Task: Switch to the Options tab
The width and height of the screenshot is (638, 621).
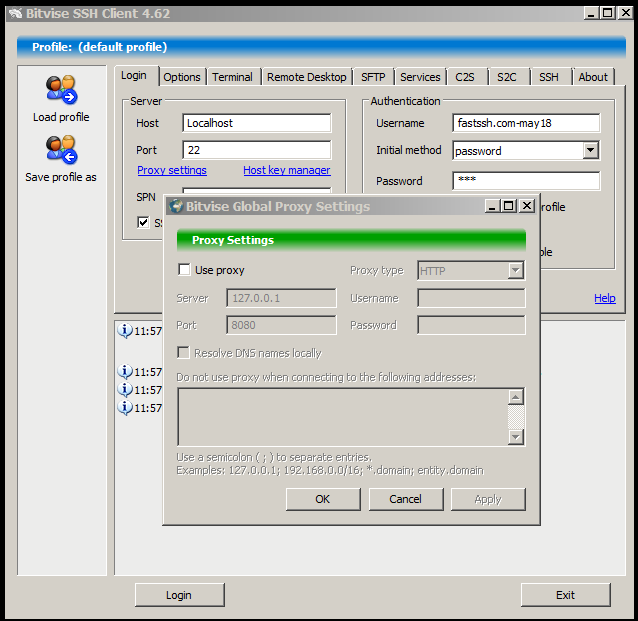Action: [x=182, y=77]
